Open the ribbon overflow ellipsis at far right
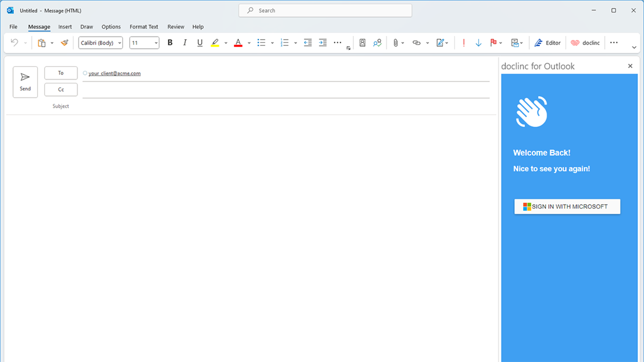 pyautogui.click(x=614, y=43)
